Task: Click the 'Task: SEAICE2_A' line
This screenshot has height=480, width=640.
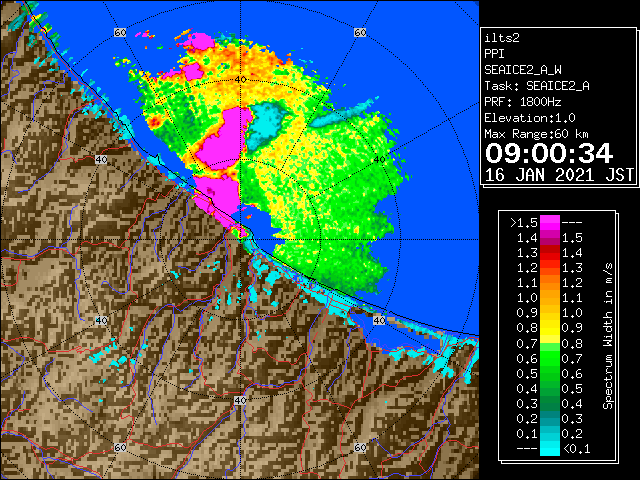Action: pos(537,86)
